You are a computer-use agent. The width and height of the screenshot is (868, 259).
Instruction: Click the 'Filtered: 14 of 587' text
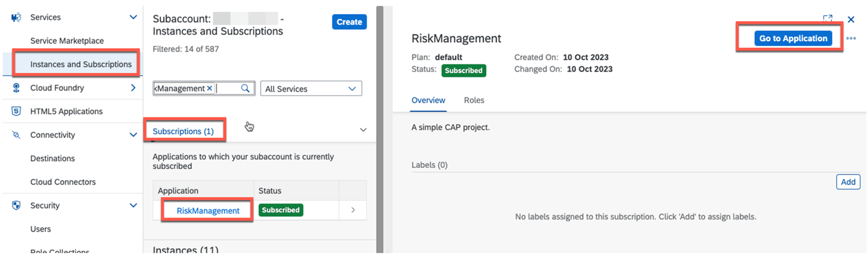(x=186, y=49)
